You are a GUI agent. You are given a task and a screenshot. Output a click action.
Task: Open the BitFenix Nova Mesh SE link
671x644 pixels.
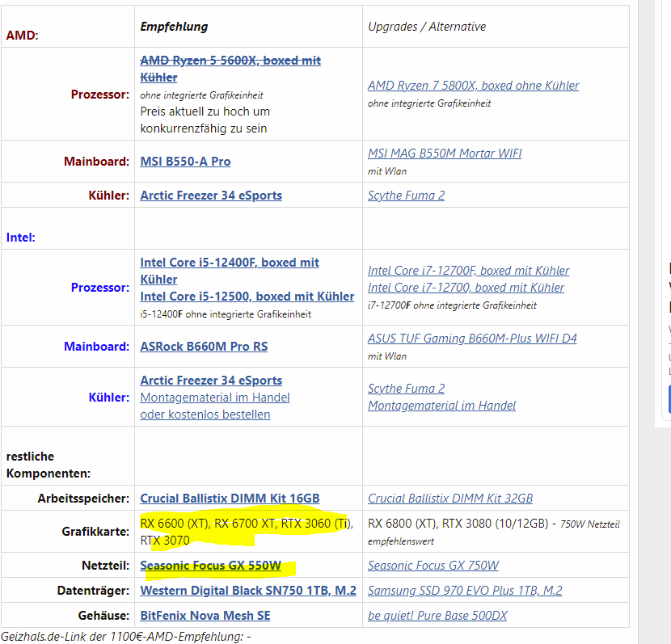pyautogui.click(x=205, y=616)
